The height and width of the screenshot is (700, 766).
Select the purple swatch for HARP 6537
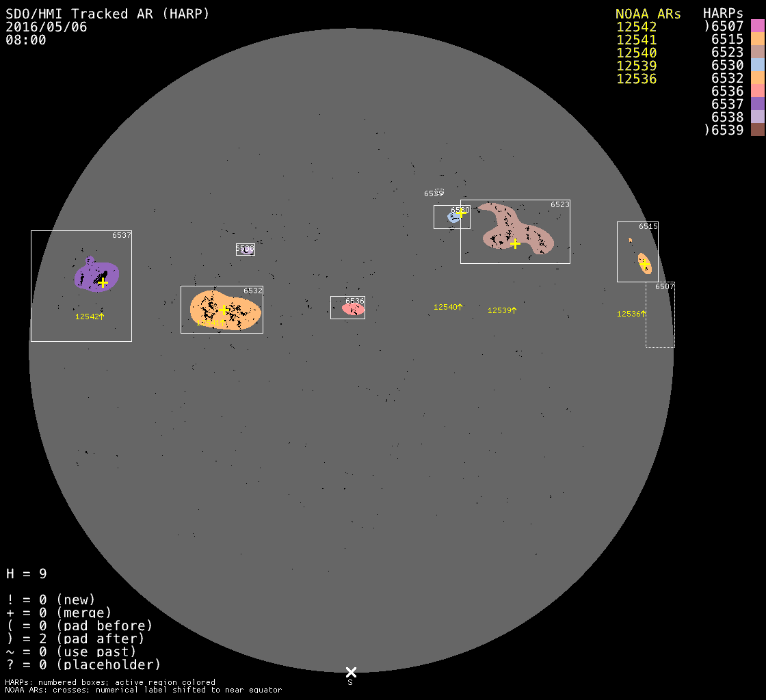pyautogui.click(x=757, y=104)
